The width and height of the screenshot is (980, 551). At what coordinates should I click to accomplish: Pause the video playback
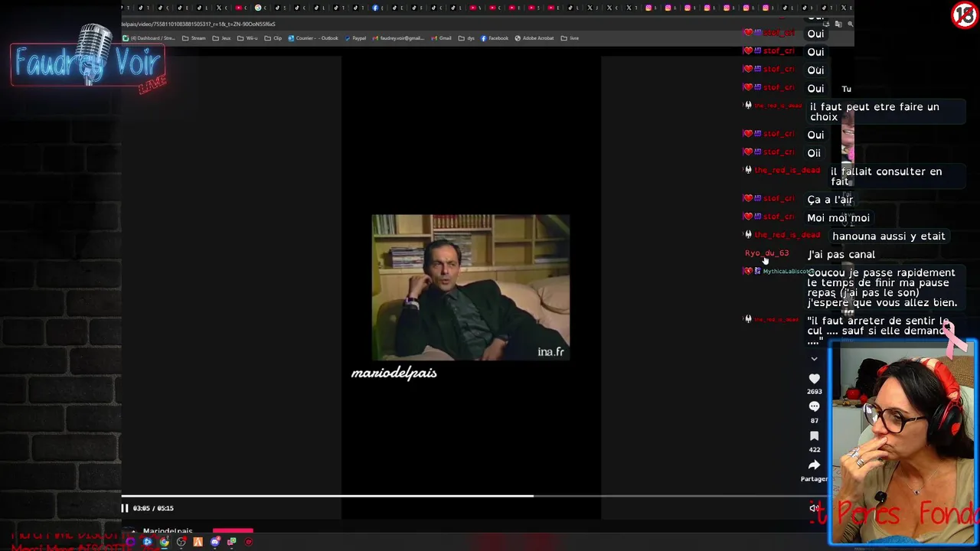click(125, 507)
